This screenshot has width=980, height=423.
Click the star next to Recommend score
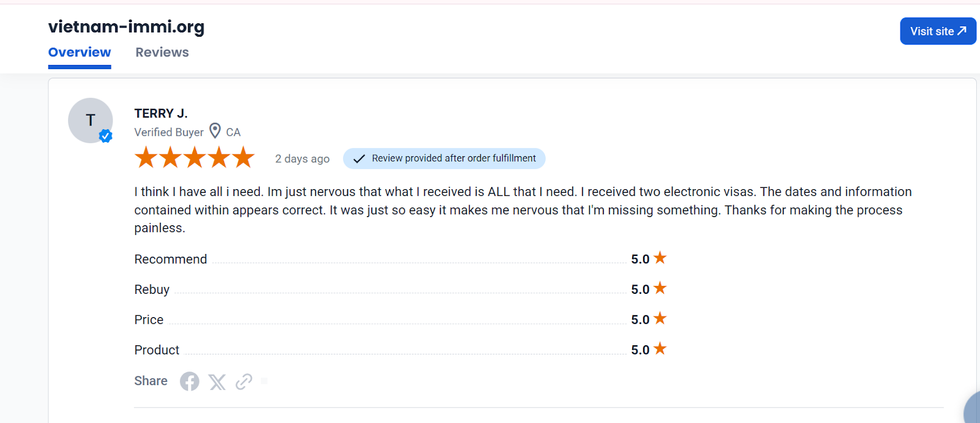[660, 258]
